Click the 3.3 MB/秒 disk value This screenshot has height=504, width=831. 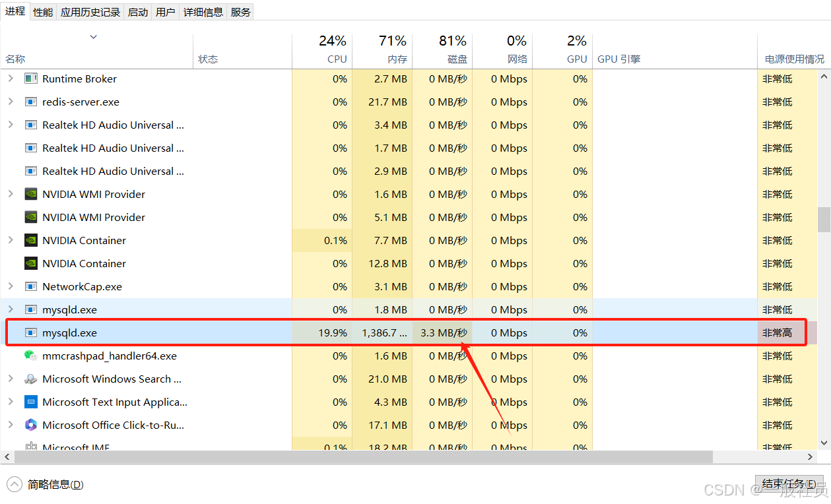[x=444, y=332]
